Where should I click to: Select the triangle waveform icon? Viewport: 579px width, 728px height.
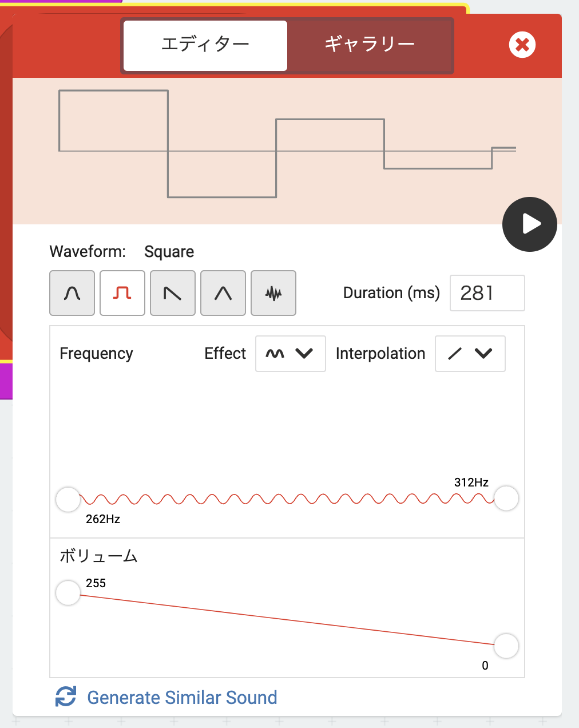click(223, 293)
